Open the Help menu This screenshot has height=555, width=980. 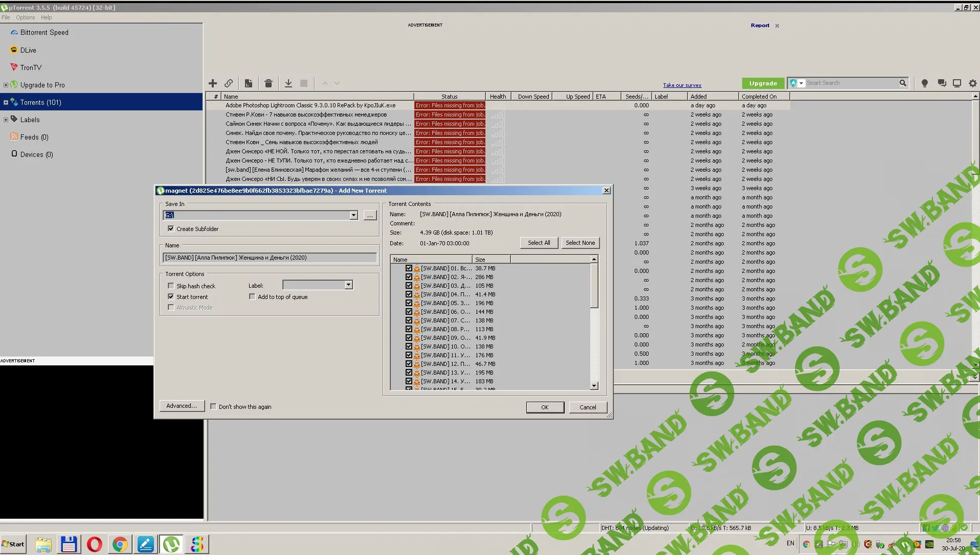pos(47,17)
